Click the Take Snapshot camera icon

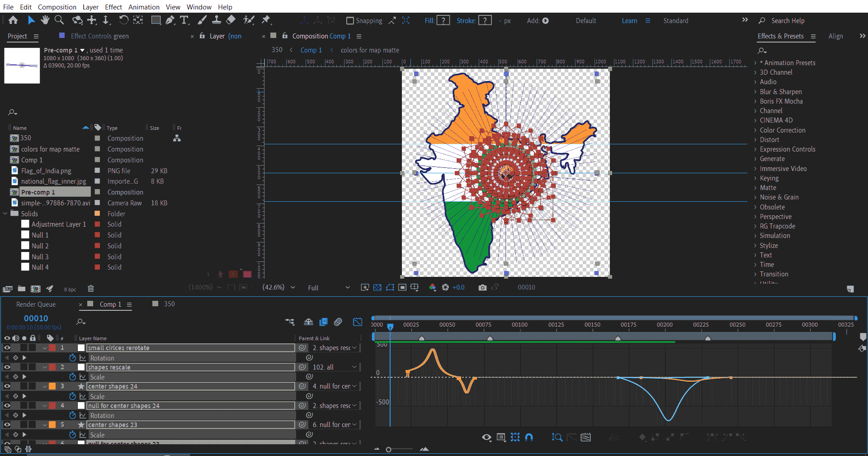[482, 288]
